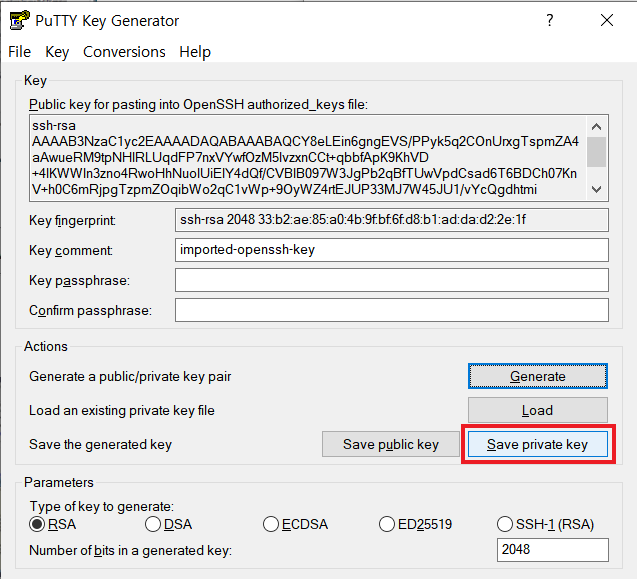This screenshot has width=637, height=579.
Task: Click Save private key button
Action: tap(537, 444)
